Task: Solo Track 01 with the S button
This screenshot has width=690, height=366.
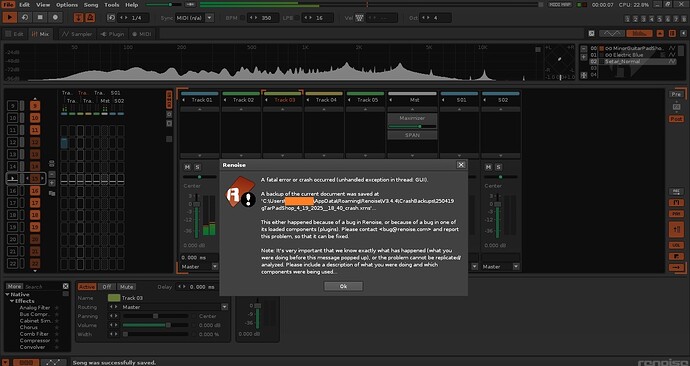Action: click(197, 167)
